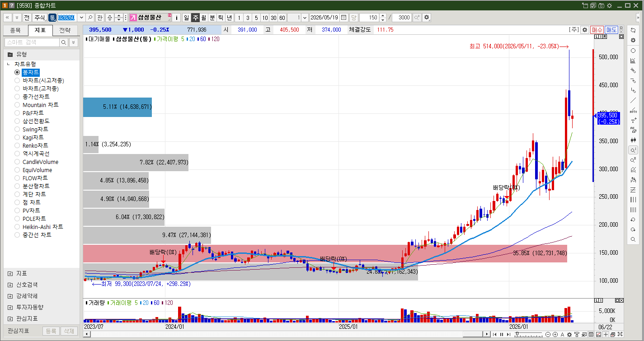Select the diagonal trend line tool
The height and width of the screenshot is (341, 644).
pyautogui.click(x=633, y=100)
